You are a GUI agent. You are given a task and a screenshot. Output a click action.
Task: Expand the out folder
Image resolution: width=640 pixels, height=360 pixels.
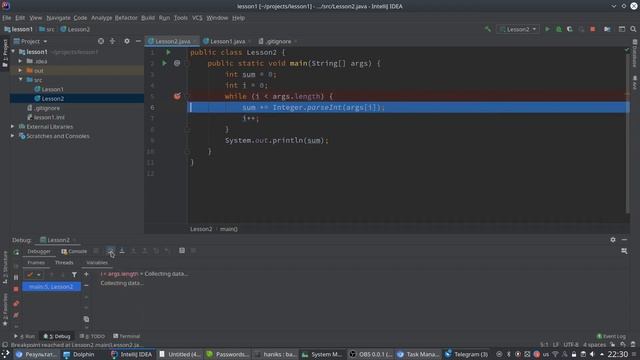20,71
